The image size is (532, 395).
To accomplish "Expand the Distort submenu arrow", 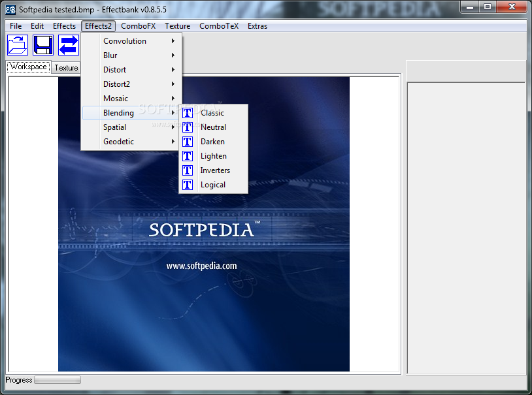I will [173, 69].
